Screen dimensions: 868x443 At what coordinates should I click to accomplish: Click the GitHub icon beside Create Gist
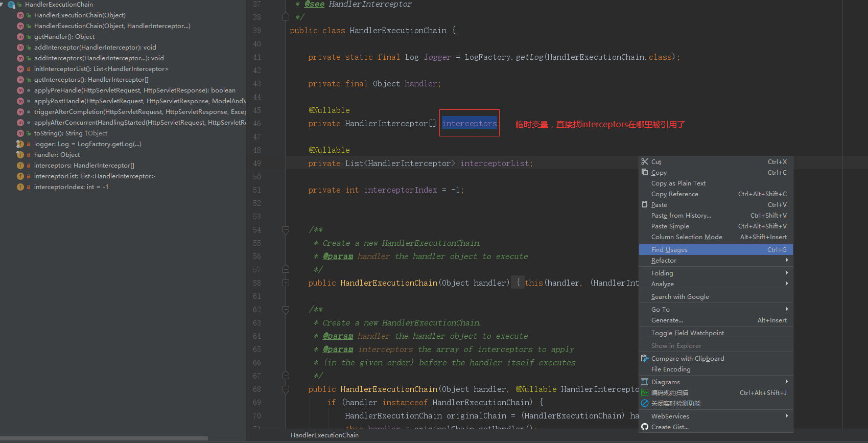tap(645, 427)
